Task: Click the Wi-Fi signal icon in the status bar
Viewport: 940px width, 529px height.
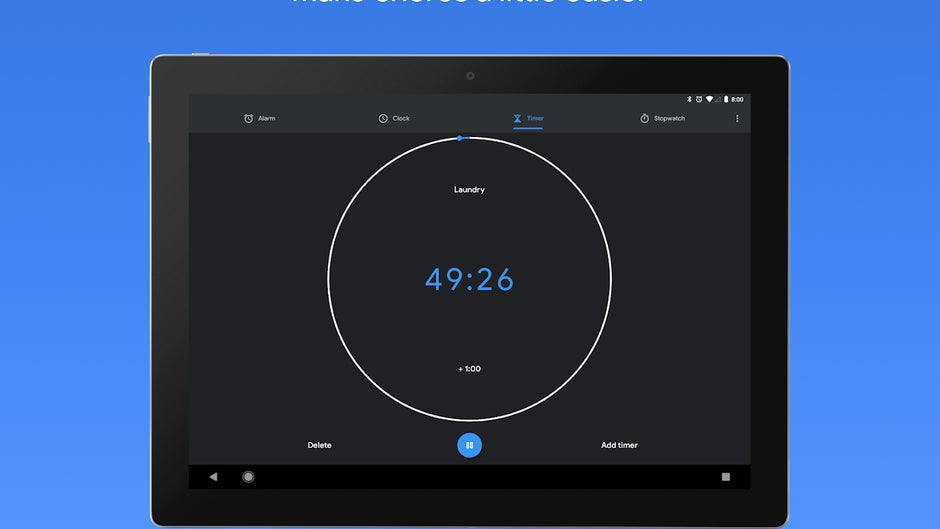Action: pos(709,100)
